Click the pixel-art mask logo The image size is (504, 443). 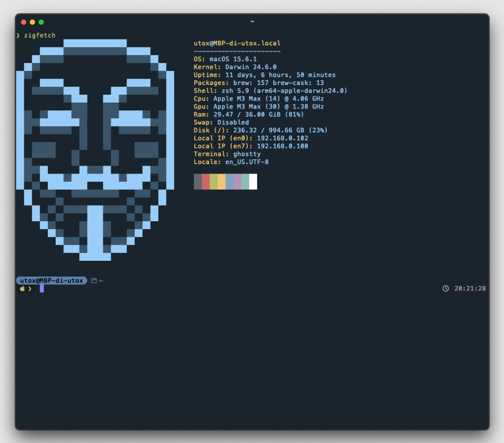tap(95, 150)
